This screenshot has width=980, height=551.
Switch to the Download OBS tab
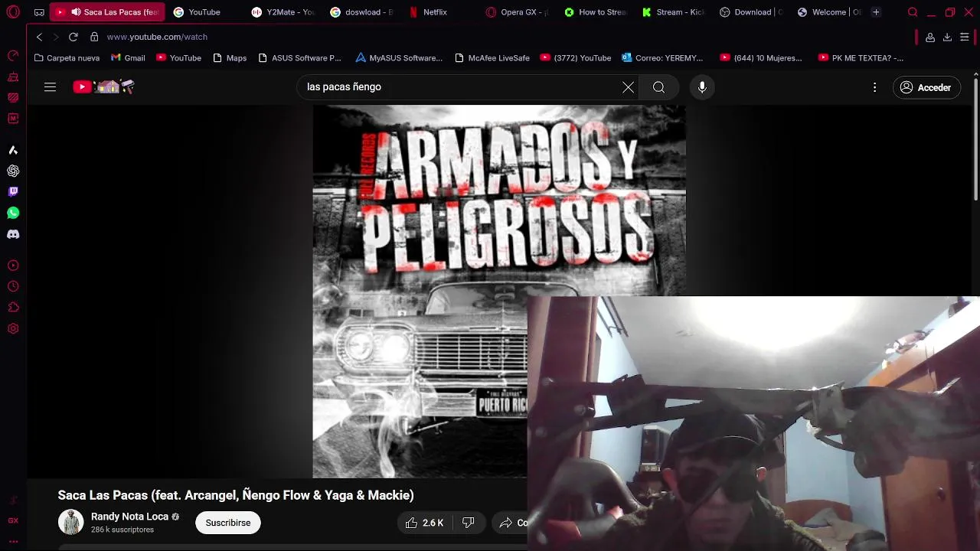[752, 12]
